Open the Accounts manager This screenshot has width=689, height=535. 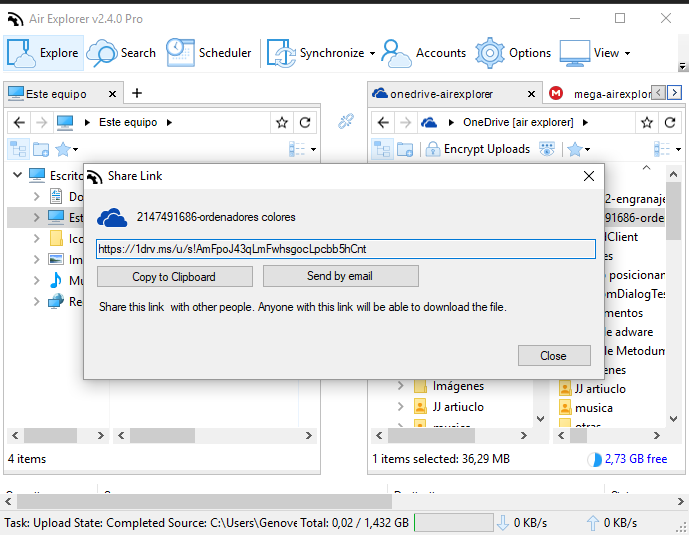[424, 53]
